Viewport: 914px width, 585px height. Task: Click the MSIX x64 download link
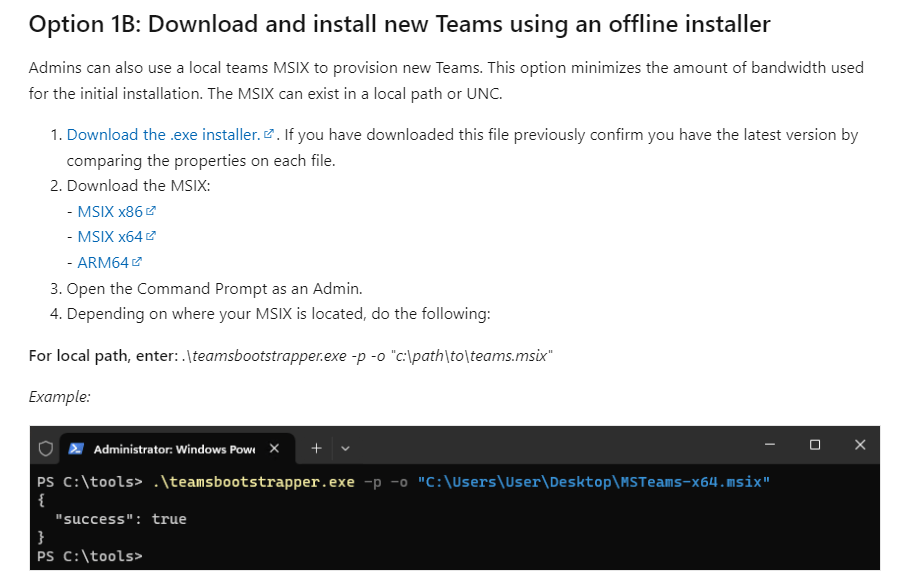click(x=110, y=237)
